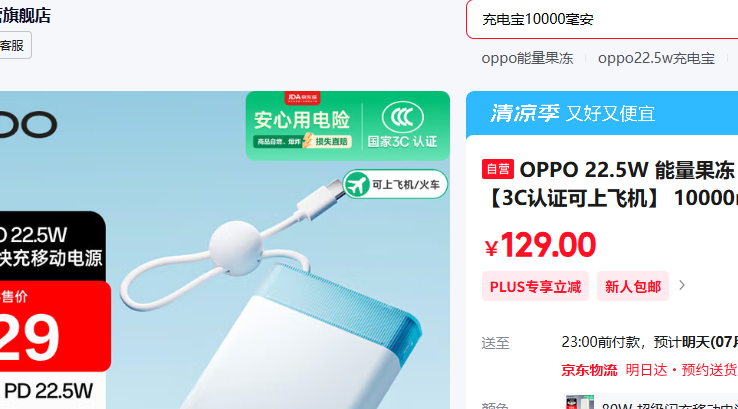Click the JDA京东保 red label icon
Screen dimensions: 738x409
(302, 97)
